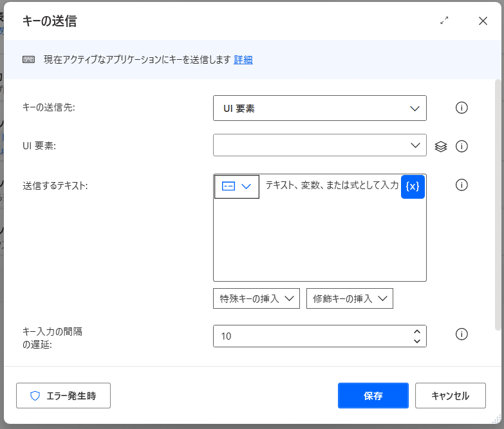The height and width of the screenshot is (429, 504).
Task: Click info icon beside 送信するテキスト
Action: [461, 185]
